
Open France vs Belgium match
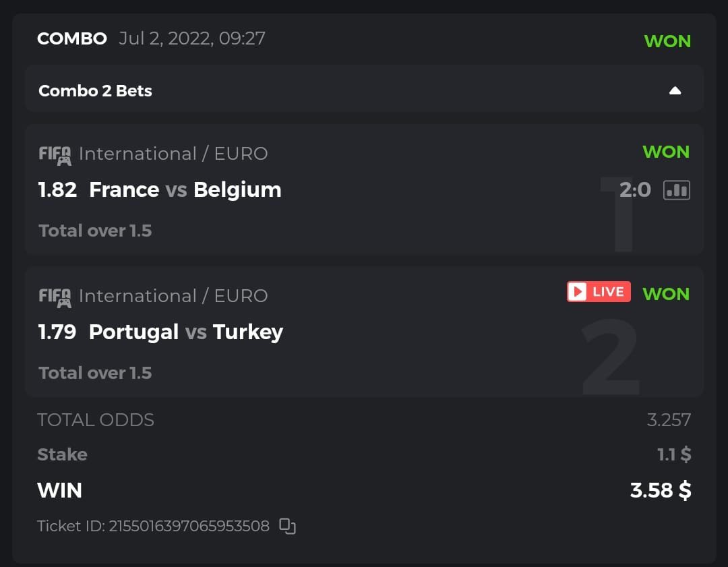(x=185, y=190)
